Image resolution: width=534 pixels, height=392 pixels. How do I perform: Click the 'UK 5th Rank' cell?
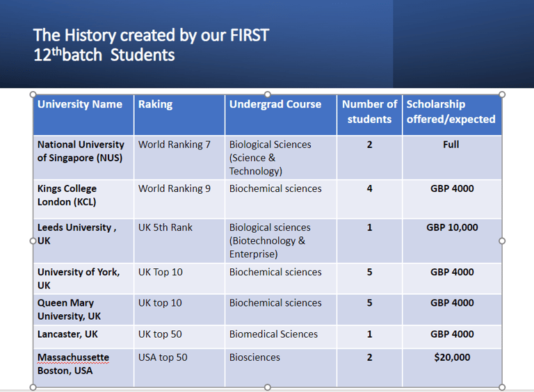coord(179,240)
